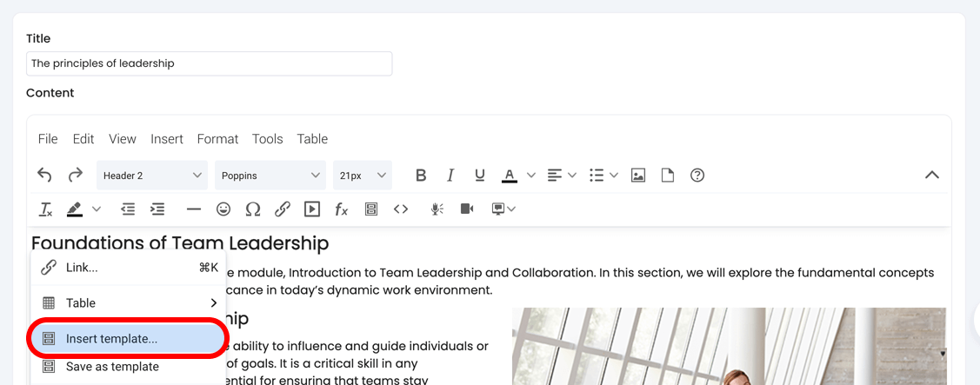Choose Link... from the Insert dropdown
The image size is (980, 385).
(x=128, y=268)
